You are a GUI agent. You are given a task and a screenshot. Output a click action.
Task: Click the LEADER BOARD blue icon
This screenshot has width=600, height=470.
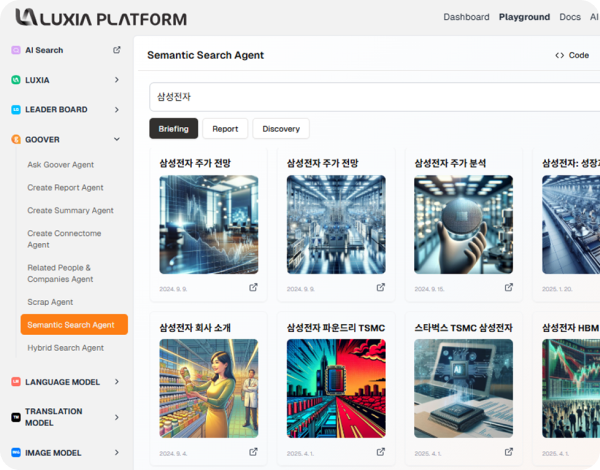tap(16, 110)
